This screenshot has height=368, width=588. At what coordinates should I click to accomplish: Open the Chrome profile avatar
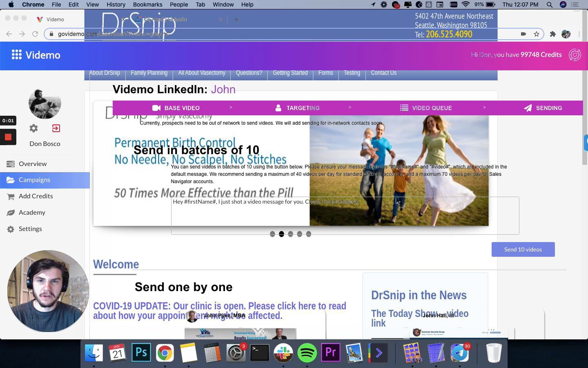(x=566, y=34)
